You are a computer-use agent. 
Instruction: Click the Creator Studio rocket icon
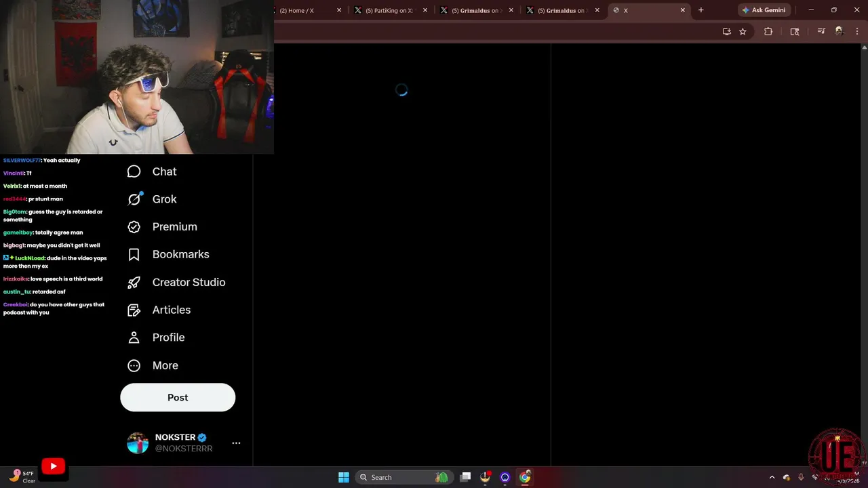pos(134,282)
